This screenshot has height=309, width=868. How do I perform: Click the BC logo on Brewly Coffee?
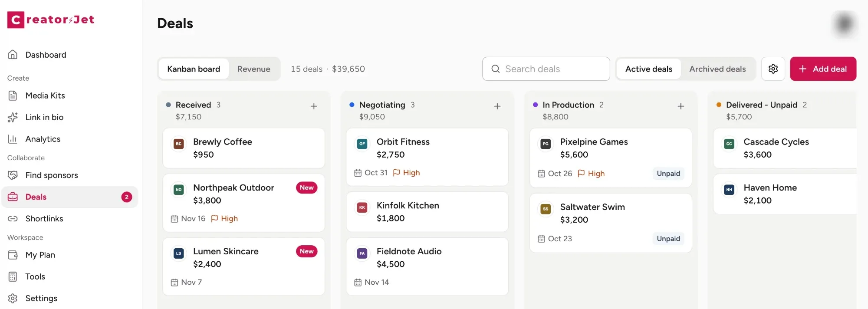point(178,144)
